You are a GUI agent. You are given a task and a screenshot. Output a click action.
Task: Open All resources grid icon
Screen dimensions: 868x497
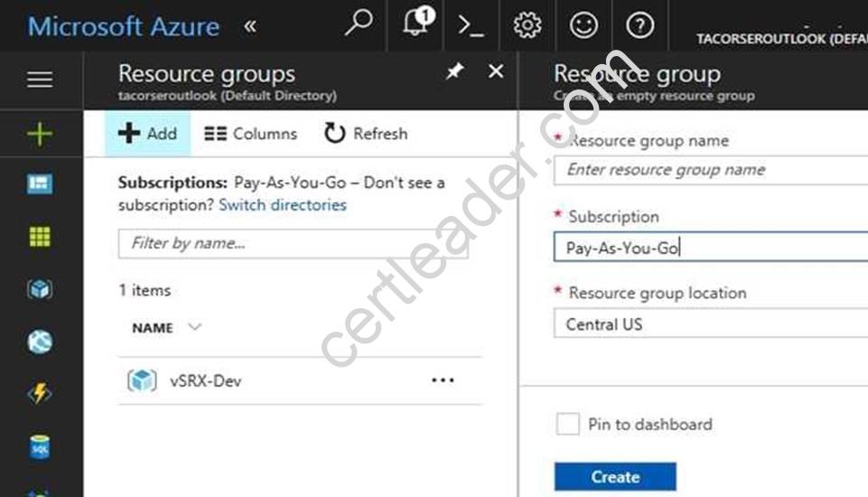pyautogui.click(x=40, y=237)
